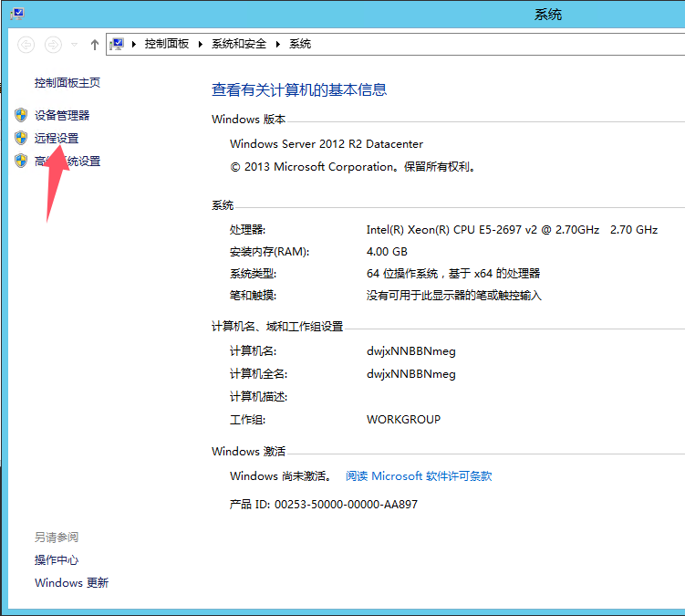Open 高级系统设置 link

pyautogui.click(x=67, y=161)
